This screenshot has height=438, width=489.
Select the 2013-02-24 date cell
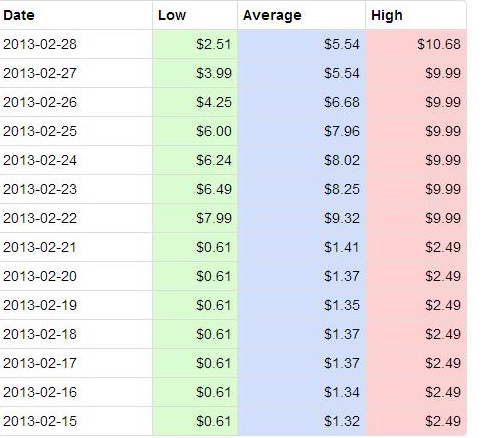pyautogui.click(x=76, y=160)
